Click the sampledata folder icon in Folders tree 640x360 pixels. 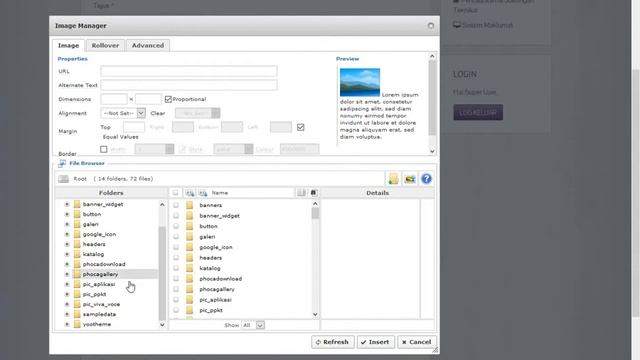coord(77,314)
